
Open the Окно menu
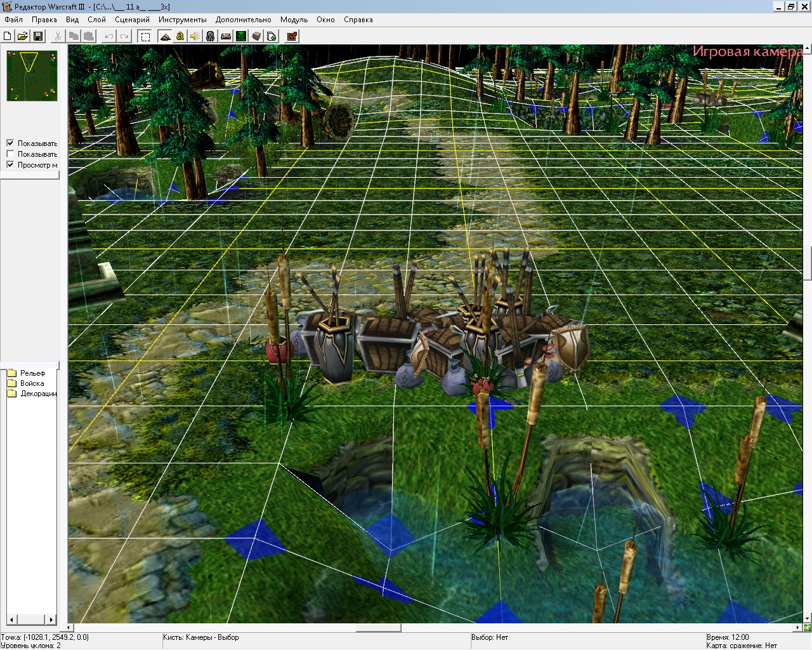coord(325,20)
